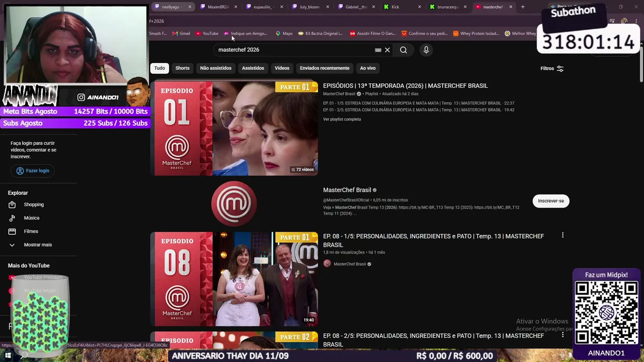Open EP. 08 - 1/5 video title
Image resolution: width=644 pixels, height=362 pixels.
click(434, 240)
